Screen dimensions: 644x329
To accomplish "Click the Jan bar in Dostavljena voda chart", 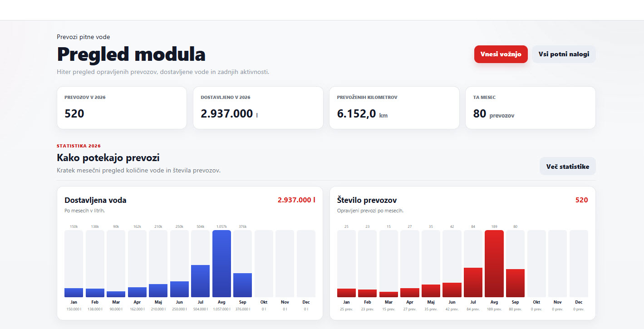I will coord(74,293).
